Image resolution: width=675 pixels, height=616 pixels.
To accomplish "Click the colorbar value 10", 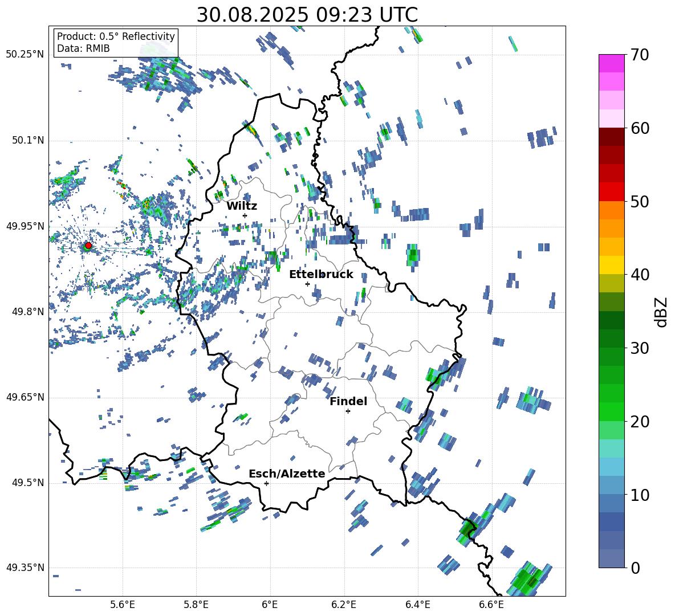I will tap(640, 495).
